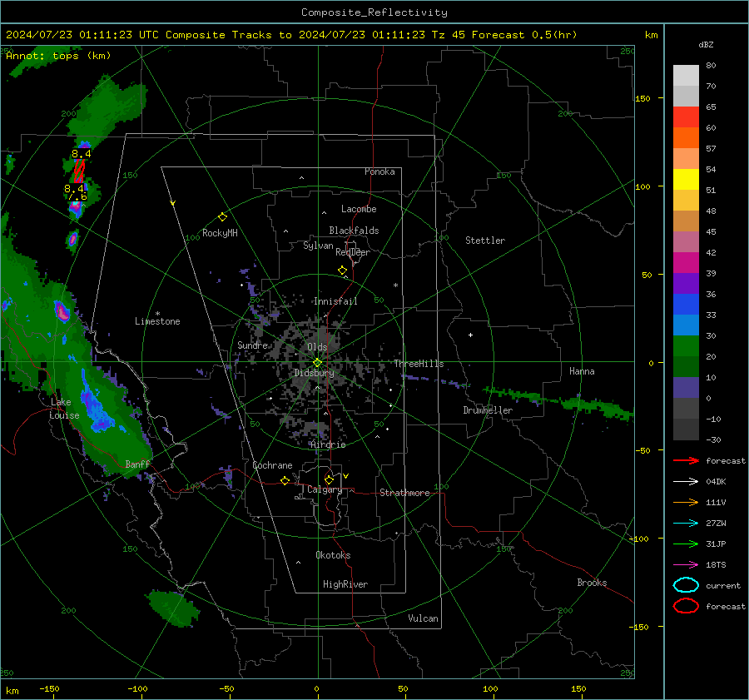This screenshot has height=700, width=749.
Task: Click the Cochrane label
Action: tap(272, 465)
